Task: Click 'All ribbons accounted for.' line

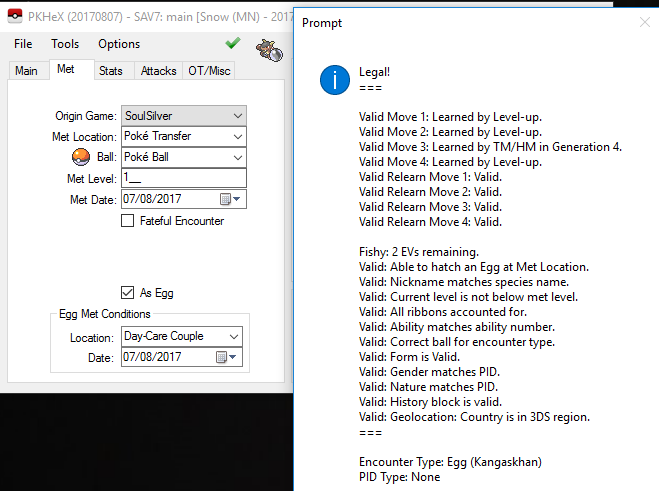Action: (x=443, y=312)
